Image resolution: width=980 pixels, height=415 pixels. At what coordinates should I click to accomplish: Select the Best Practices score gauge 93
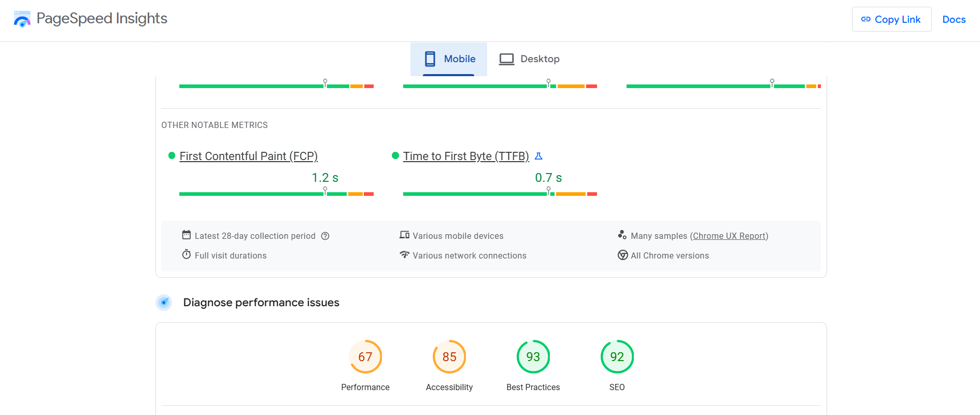(x=533, y=357)
